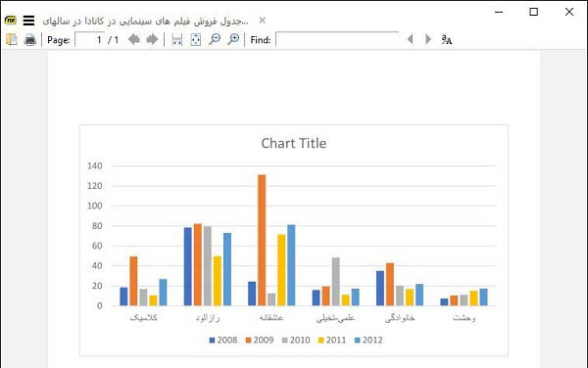The image size is (588, 368).
Task: Click the 2008 legend color swatch
Action: 212,341
